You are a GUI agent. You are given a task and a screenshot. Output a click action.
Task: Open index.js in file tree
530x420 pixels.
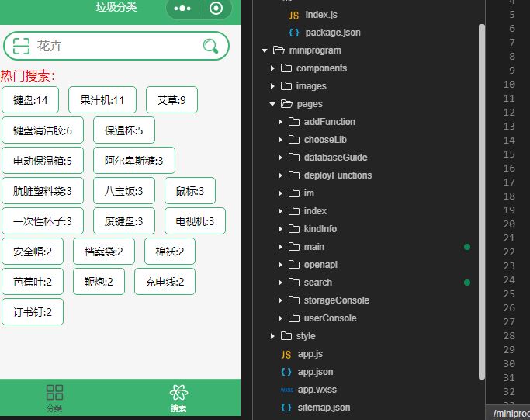pyautogui.click(x=321, y=15)
